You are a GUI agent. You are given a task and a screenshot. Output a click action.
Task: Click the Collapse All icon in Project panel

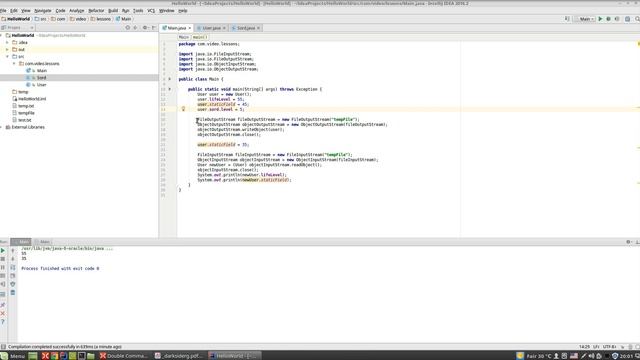(135, 28)
